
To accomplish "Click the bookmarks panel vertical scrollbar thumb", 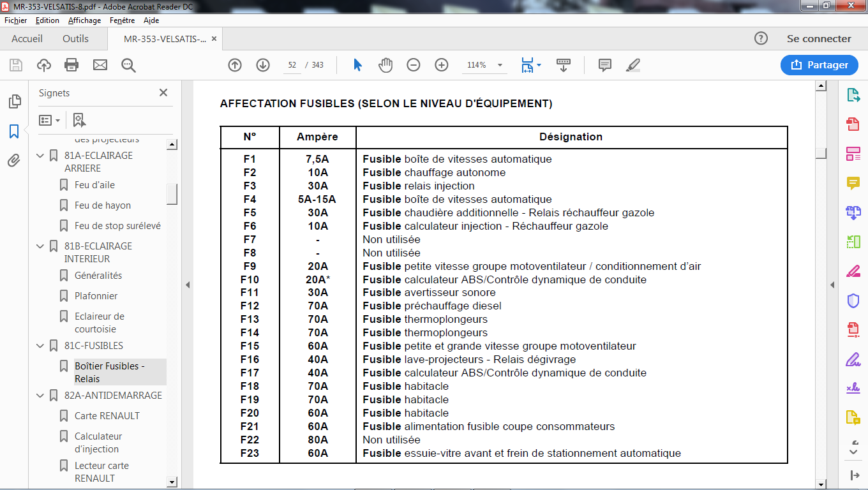I will (172, 194).
